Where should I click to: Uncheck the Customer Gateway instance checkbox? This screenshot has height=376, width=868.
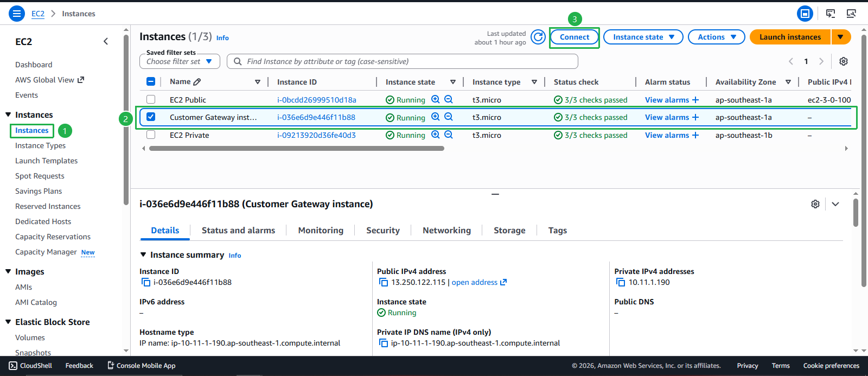coord(151,117)
